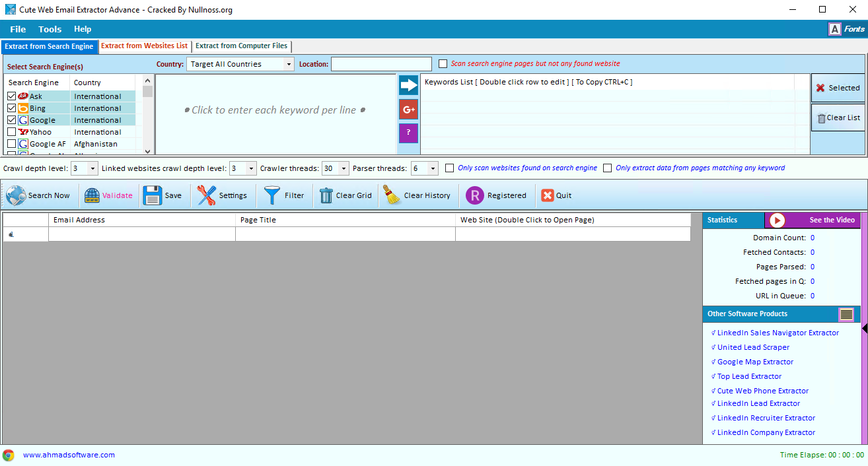
Task: Enable only extract data from matching pages
Action: pyautogui.click(x=608, y=168)
